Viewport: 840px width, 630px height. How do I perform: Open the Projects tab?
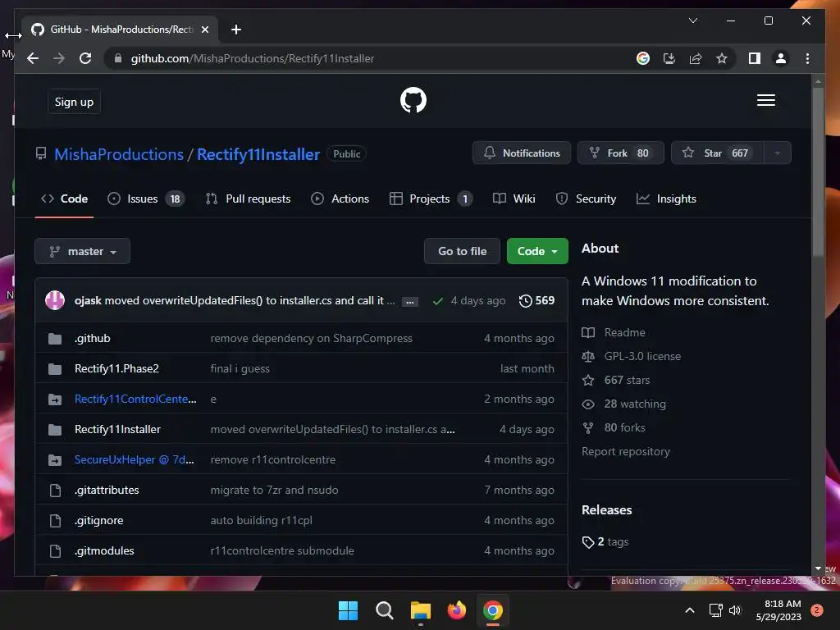(431, 199)
